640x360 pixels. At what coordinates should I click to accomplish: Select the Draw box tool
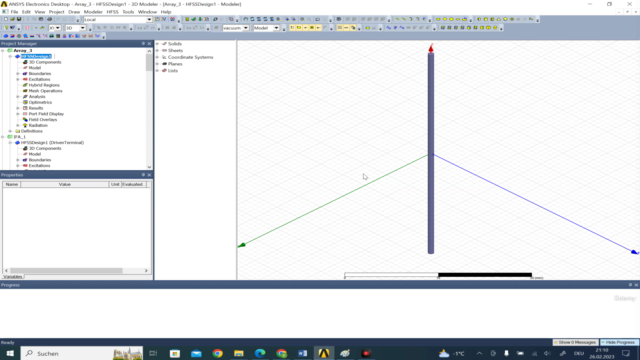coord(479,19)
